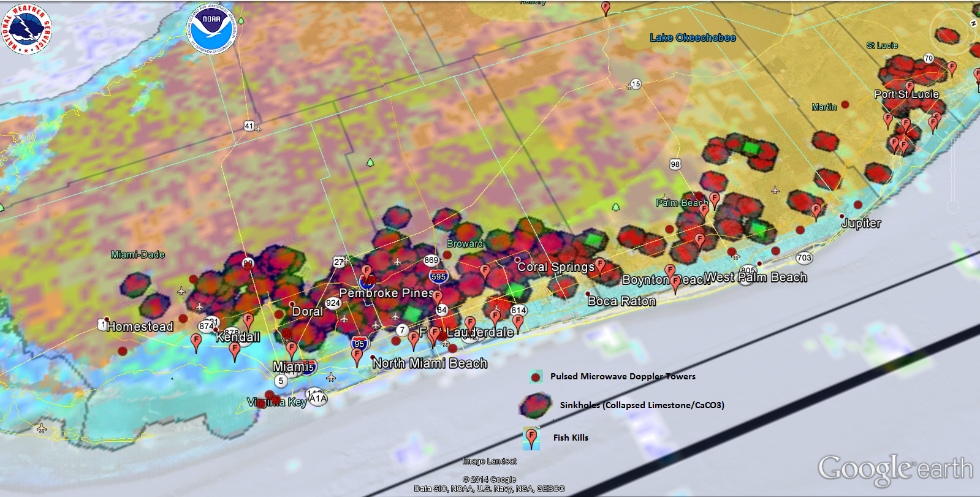
Task: Click the Sinkholes legend hexagon icon
Action: (535, 405)
